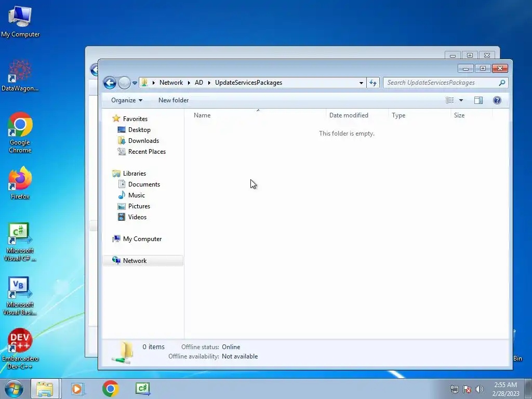
Task: Open Desktop under Favorites
Action: point(139,129)
